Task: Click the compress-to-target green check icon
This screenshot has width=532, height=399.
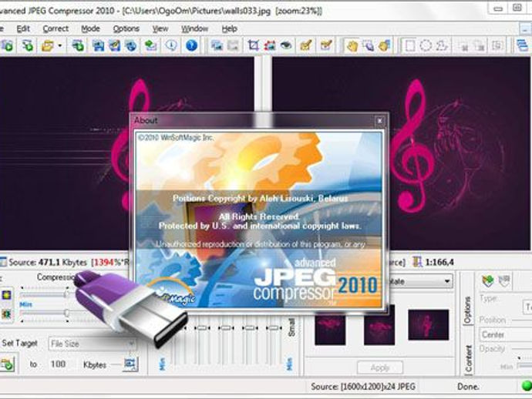Action: [7, 364]
